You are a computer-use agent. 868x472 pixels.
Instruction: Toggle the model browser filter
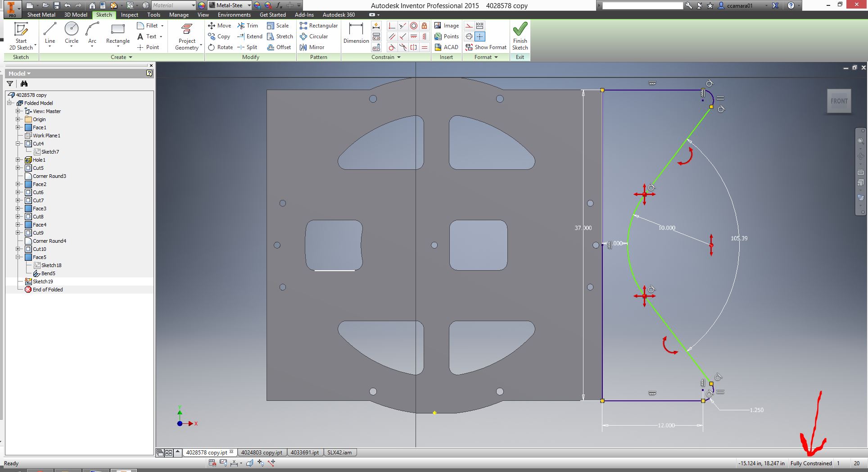[x=9, y=84]
